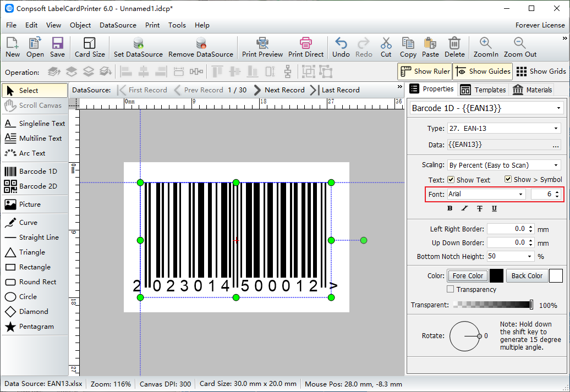
Task: Click the Print Direct icon
Action: pyautogui.click(x=306, y=47)
